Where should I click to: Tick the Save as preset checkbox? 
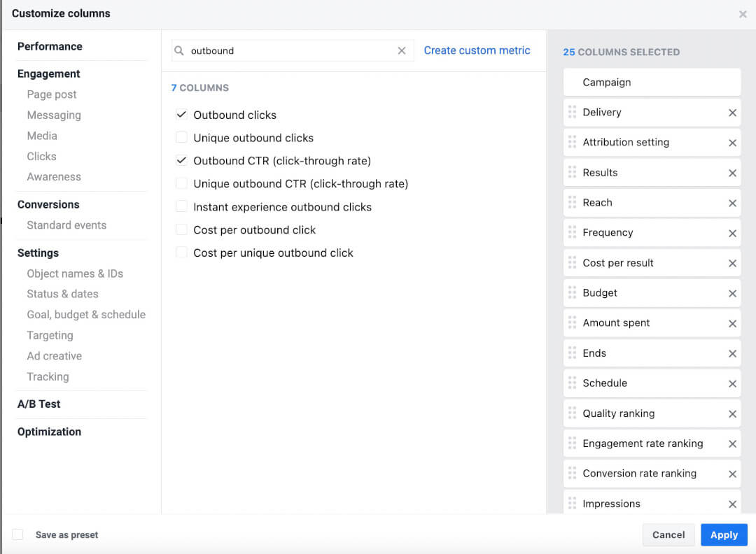(17, 534)
